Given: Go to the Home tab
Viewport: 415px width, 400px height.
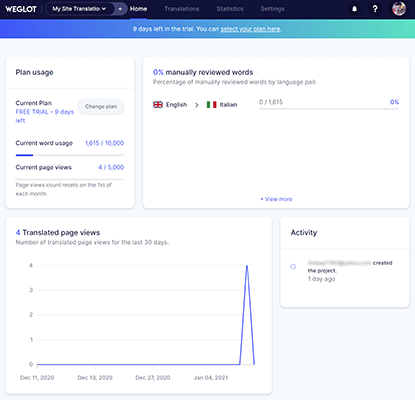Looking at the screenshot, I should point(138,9).
